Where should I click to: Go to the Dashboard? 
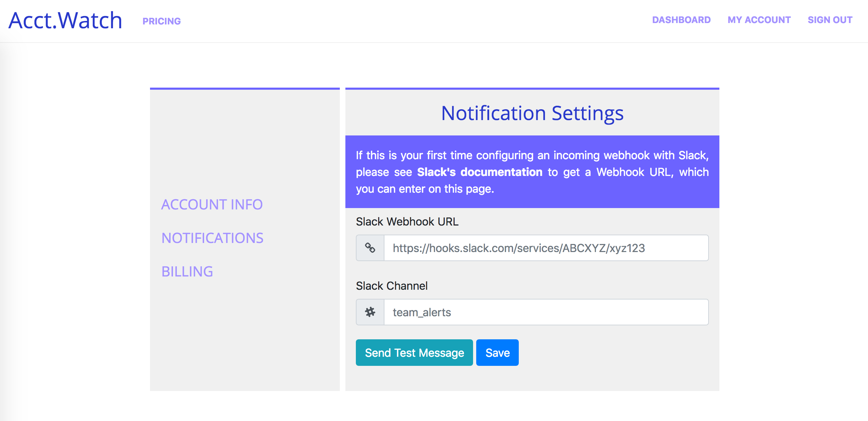pyautogui.click(x=681, y=20)
